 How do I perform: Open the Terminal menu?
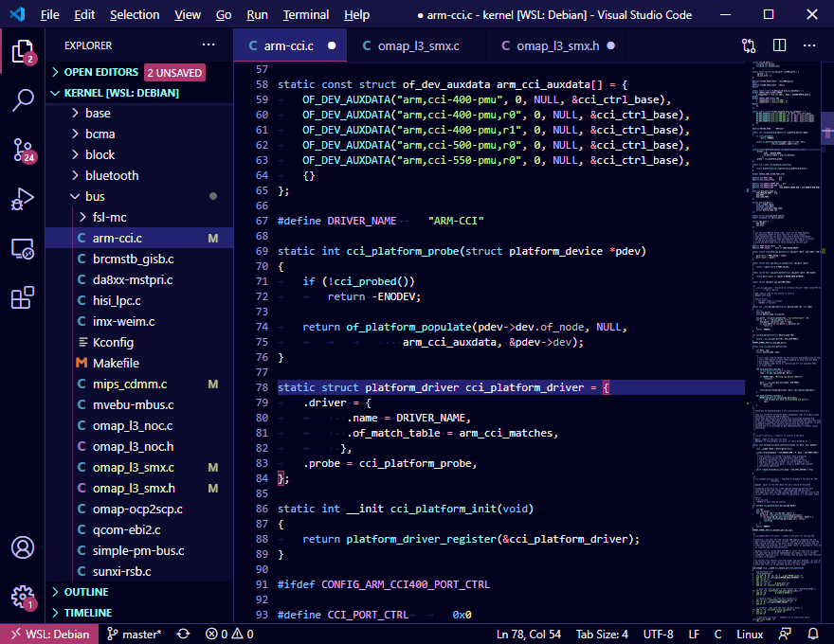(x=305, y=14)
